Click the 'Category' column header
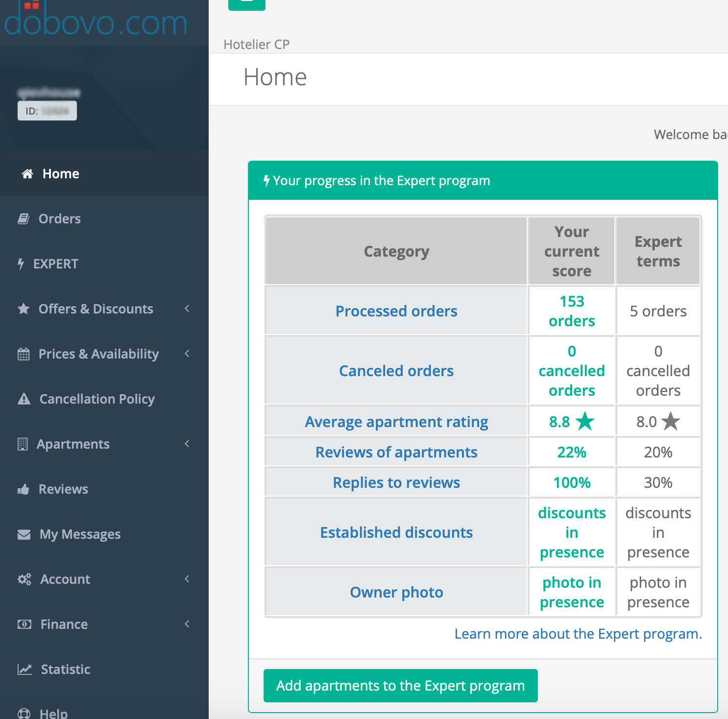Screen dimensions: 728x719 396,251
